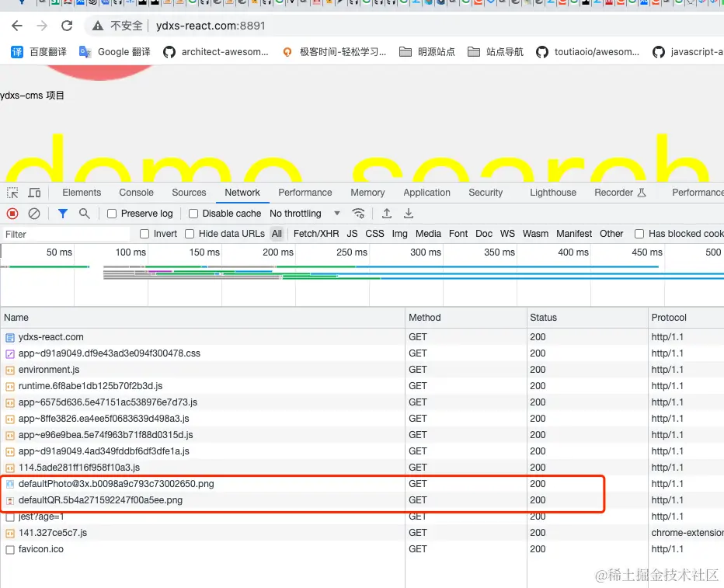Switch to the Recorder tab
724x588 pixels.
tap(620, 193)
